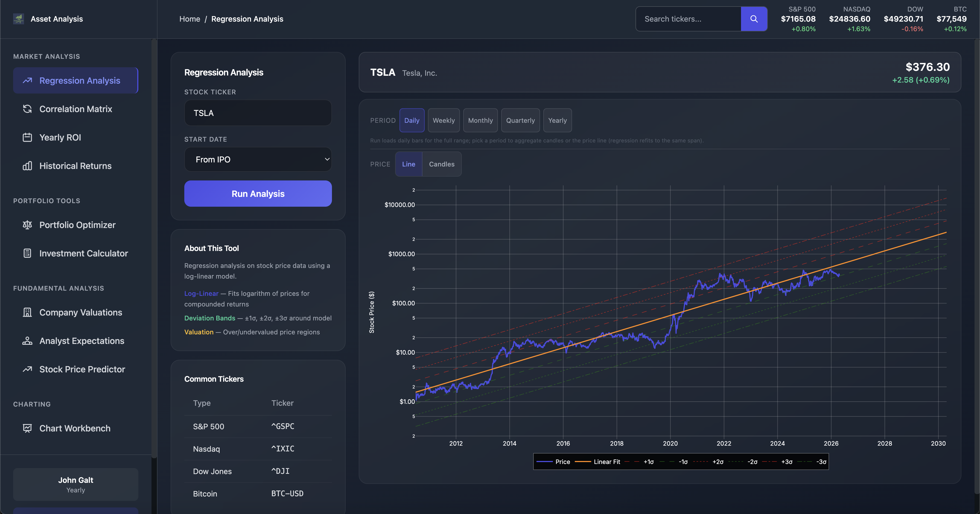This screenshot has width=980, height=514.
Task: Click the Portfolio Optimizer scales icon
Action: click(27, 225)
